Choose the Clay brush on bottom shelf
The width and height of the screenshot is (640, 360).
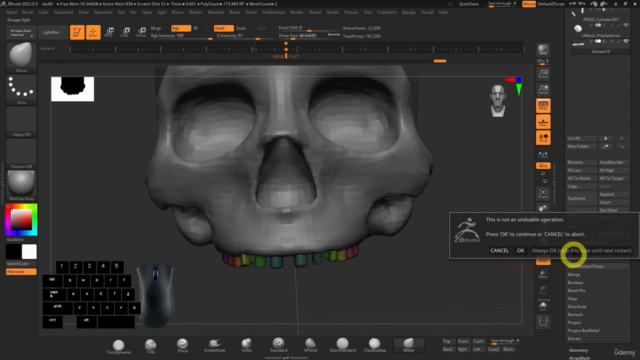pyautogui.click(x=151, y=347)
